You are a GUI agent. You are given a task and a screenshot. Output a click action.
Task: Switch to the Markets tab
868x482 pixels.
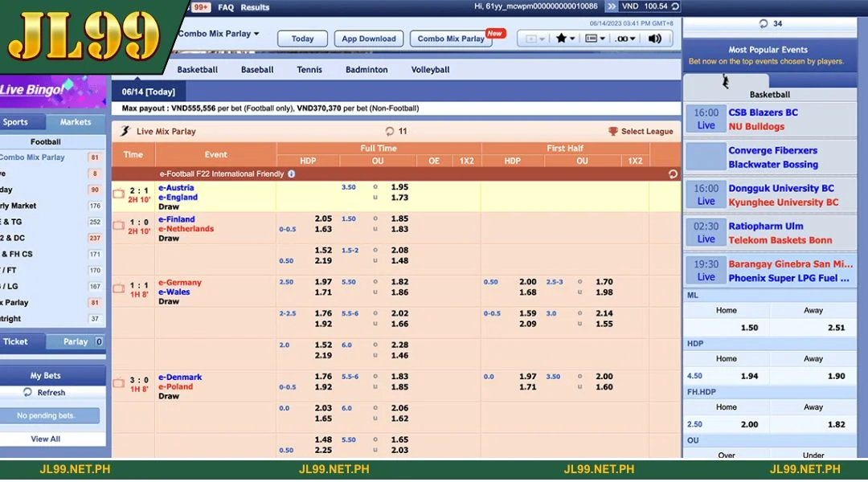[x=76, y=122]
